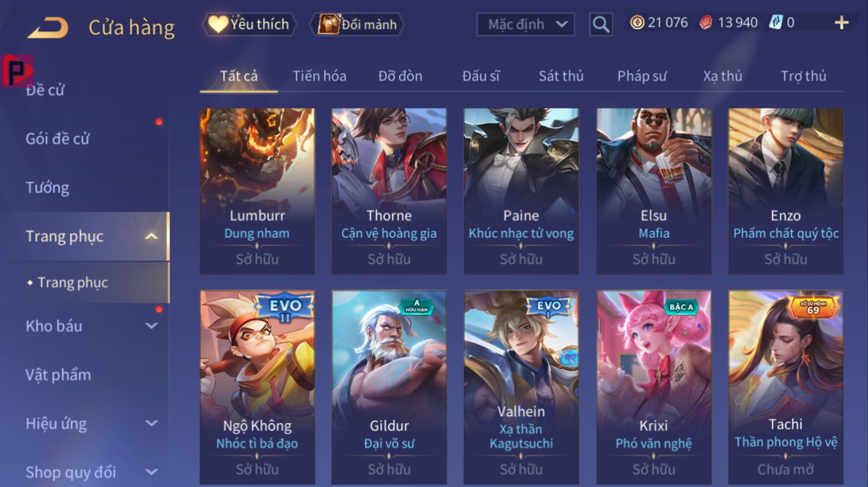The width and height of the screenshot is (868, 487).
Task: Click the back arrow icon
Action: pos(48,27)
